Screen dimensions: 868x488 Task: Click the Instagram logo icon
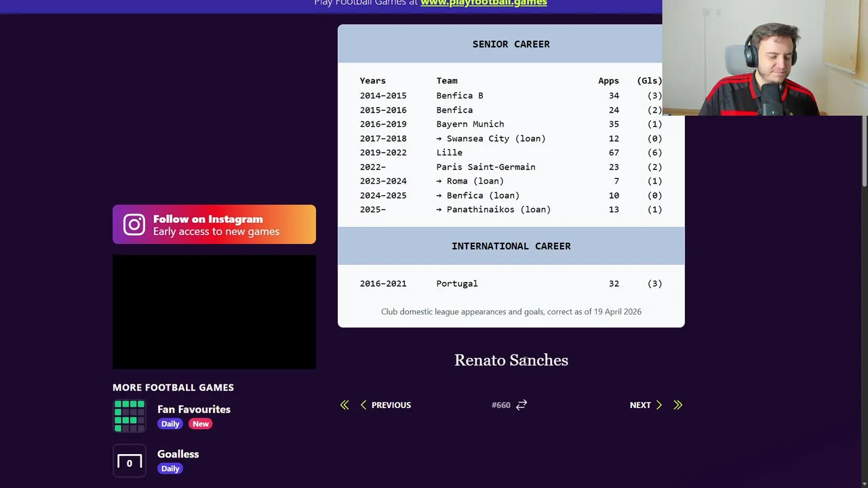coord(134,225)
